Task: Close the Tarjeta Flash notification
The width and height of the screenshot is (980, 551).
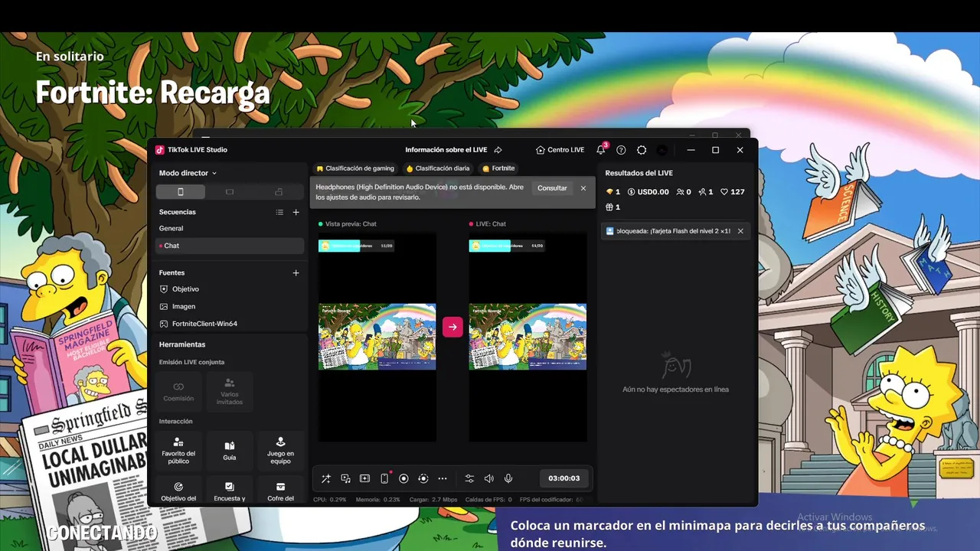Action: pos(740,231)
